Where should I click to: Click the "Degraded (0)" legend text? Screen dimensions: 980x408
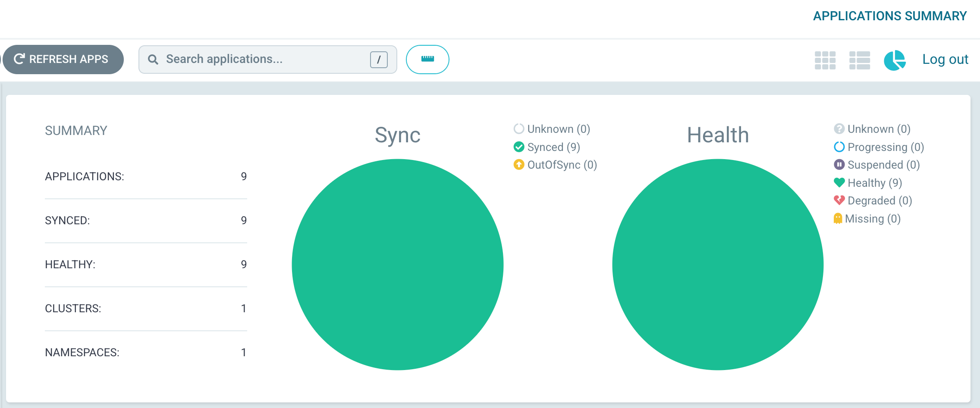880,201
